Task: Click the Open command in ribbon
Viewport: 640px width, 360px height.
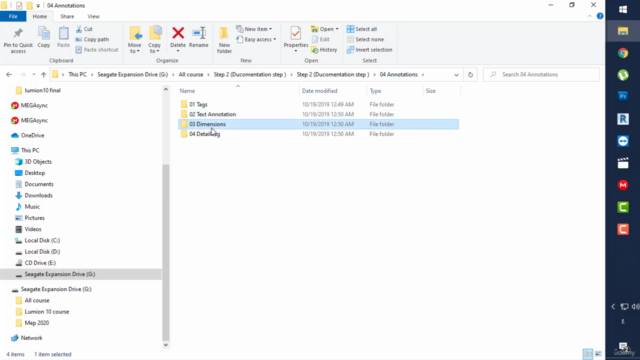Action: point(325,29)
